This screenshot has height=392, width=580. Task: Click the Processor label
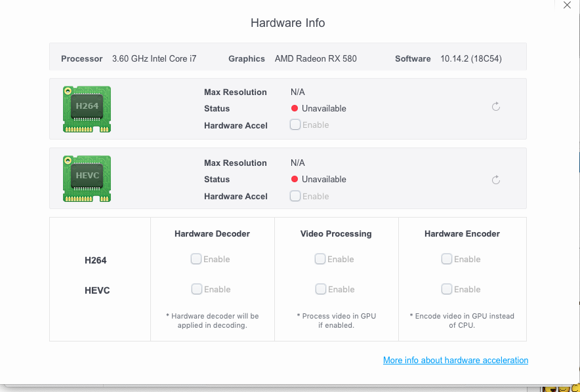tap(82, 59)
